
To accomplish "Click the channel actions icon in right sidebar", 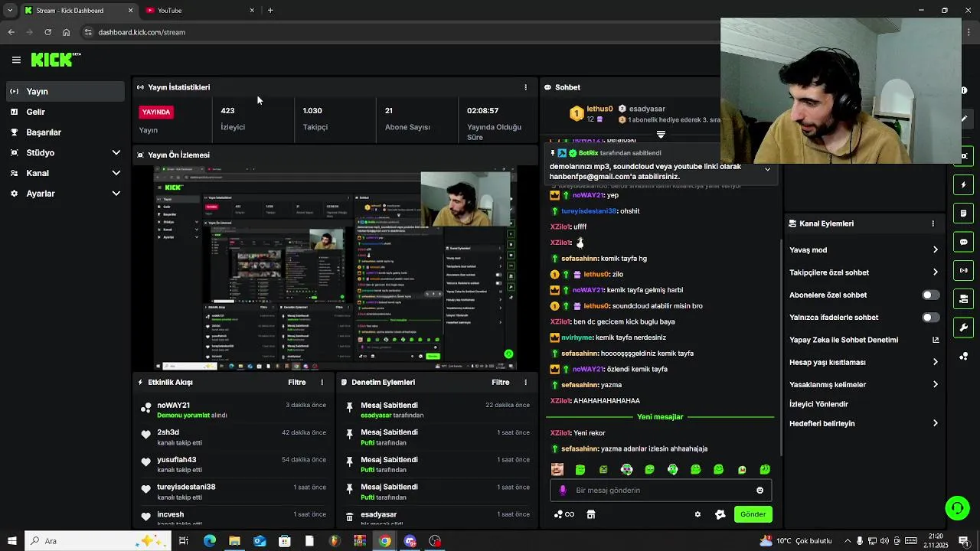I will 964,298.
